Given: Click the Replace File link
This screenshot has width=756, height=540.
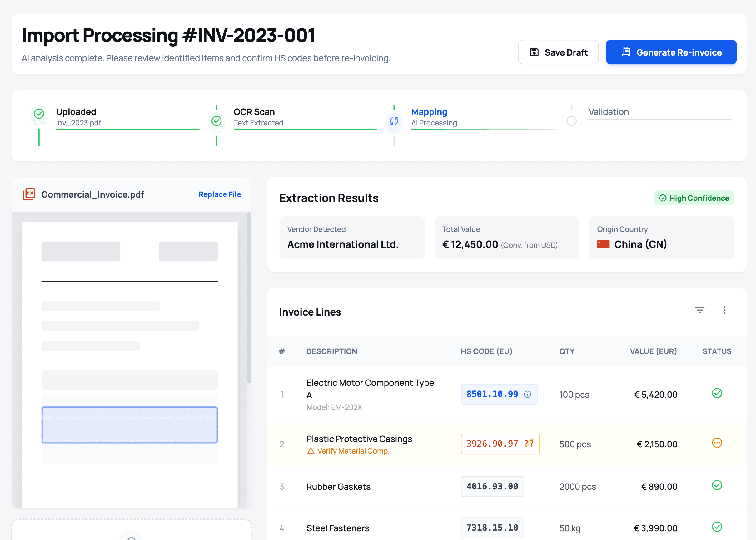Looking at the screenshot, I should click(x=220, y=194).
